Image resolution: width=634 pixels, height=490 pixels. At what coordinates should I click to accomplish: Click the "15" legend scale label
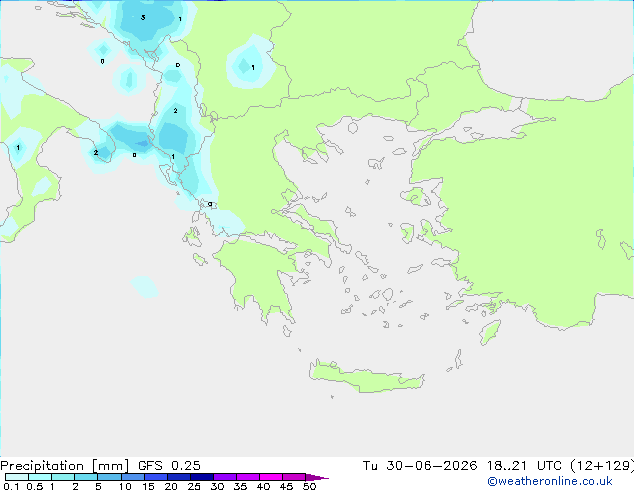(148, 486)
